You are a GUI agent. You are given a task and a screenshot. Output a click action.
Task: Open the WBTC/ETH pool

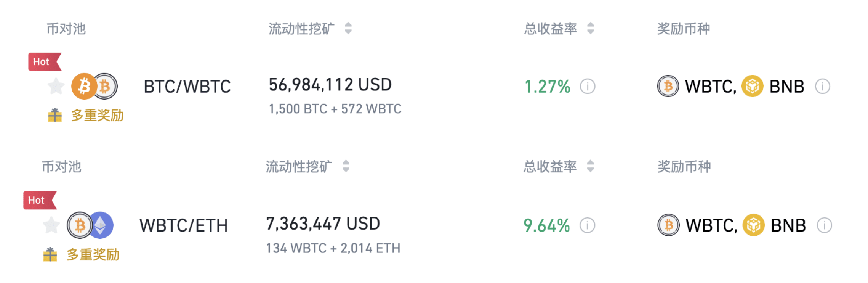(x=184, y=225)
